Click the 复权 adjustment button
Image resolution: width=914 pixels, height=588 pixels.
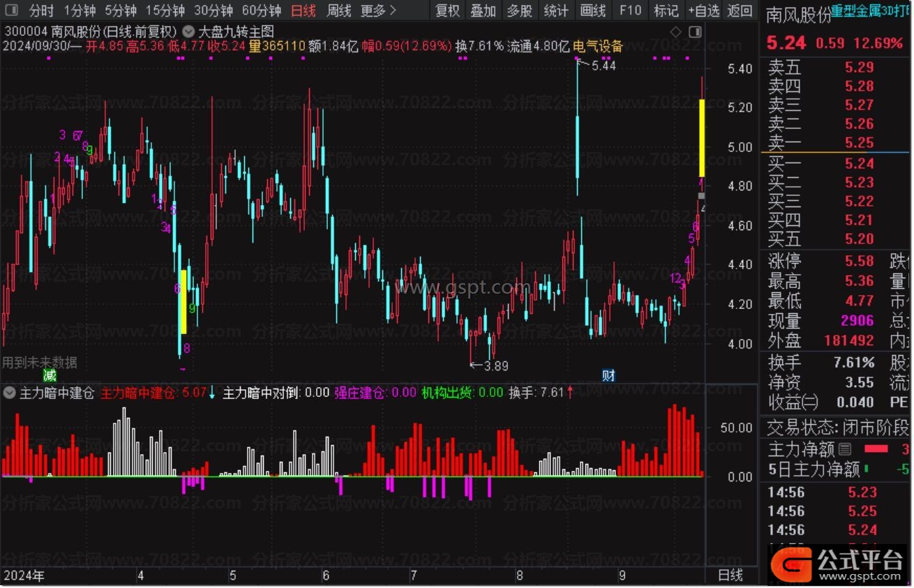point(448,10)
